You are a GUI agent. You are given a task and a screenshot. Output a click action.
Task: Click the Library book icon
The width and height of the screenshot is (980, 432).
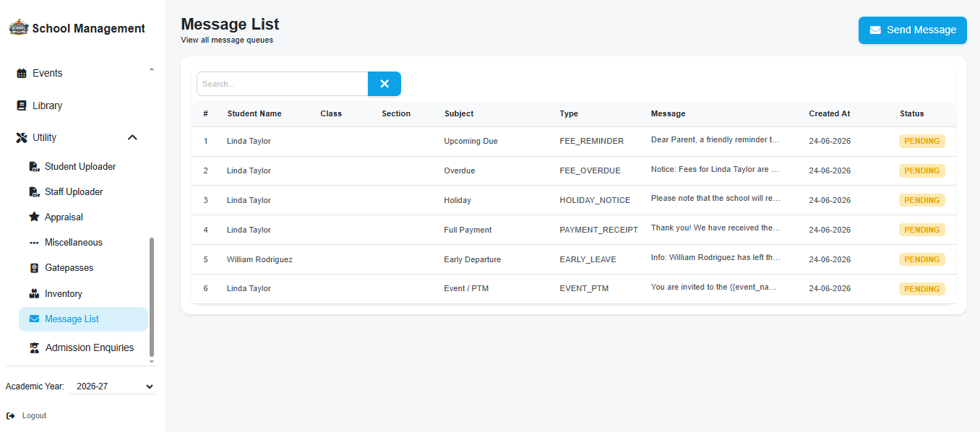coord(22,105)
